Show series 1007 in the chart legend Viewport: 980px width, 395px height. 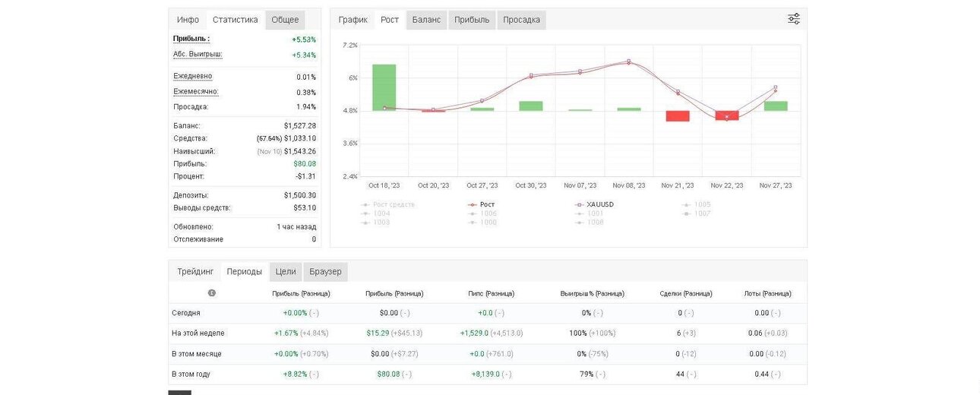pyautogui.click(x=697, y=213)
